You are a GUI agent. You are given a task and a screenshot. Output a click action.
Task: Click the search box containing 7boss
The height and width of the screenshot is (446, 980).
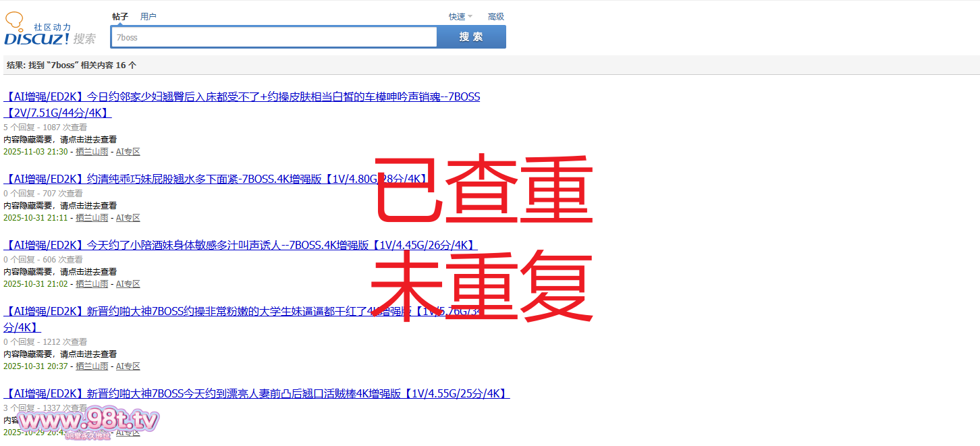pos(274,37)
